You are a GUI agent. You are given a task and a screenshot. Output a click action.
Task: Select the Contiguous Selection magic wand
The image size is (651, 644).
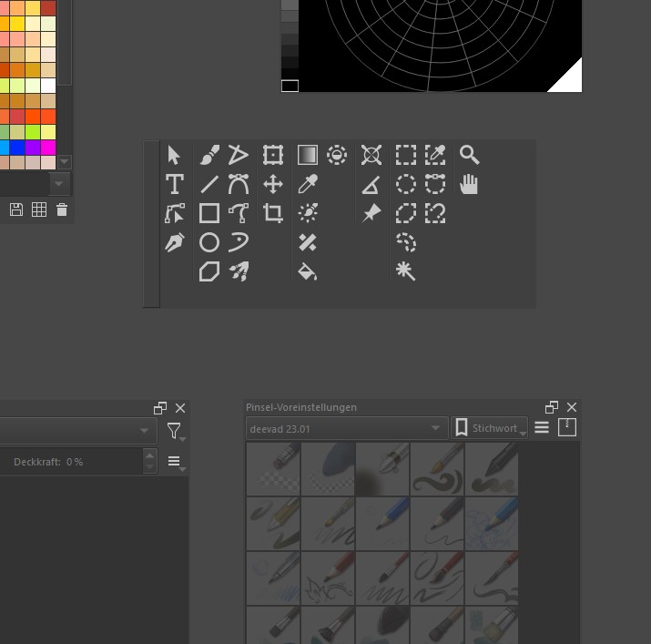pos(406,271)
